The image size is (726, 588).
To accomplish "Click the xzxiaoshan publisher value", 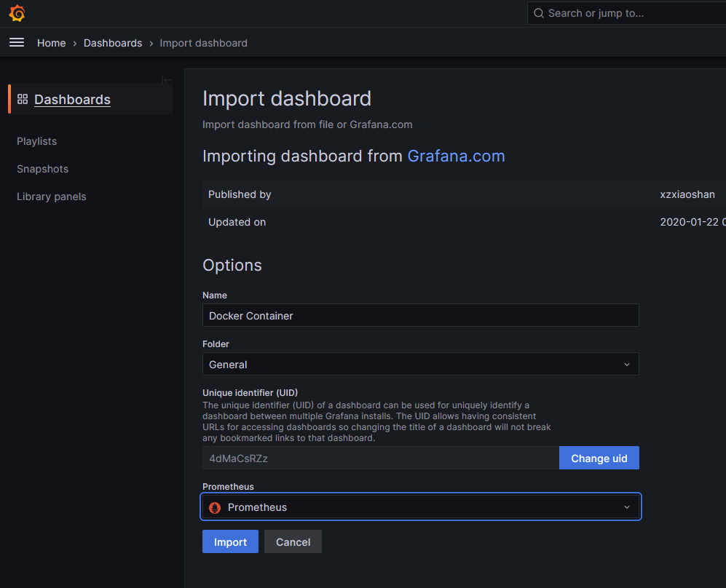I will [x=687, y=194].
